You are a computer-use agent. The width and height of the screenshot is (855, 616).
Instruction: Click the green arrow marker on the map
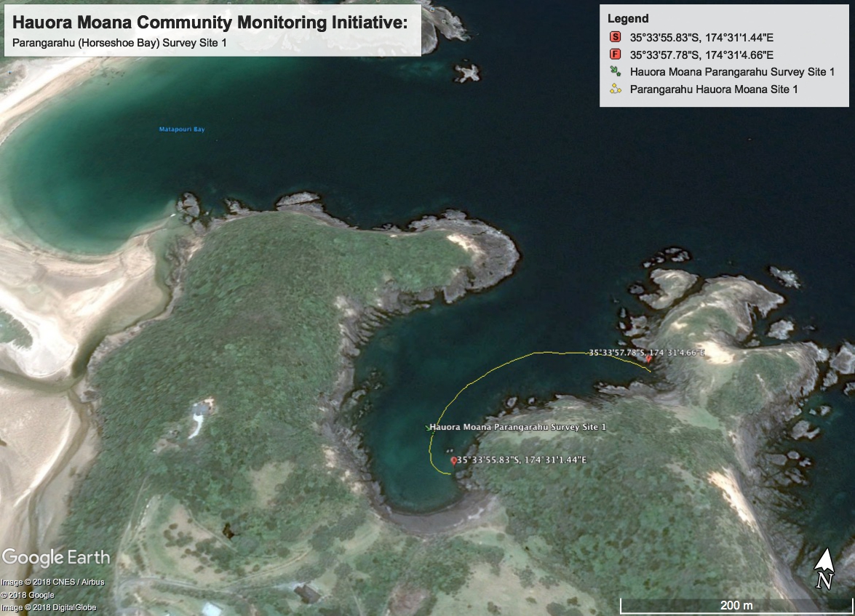point(429,428)
